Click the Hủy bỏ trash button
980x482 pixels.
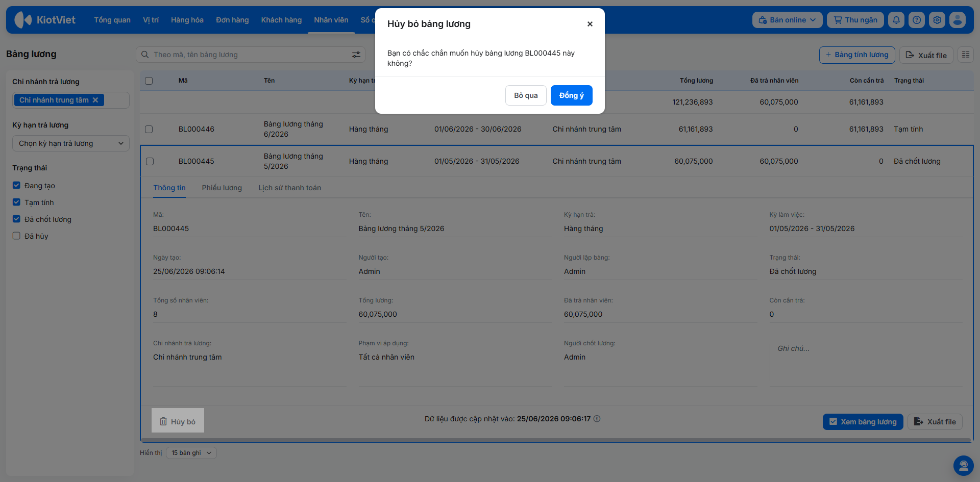point(178,420)
